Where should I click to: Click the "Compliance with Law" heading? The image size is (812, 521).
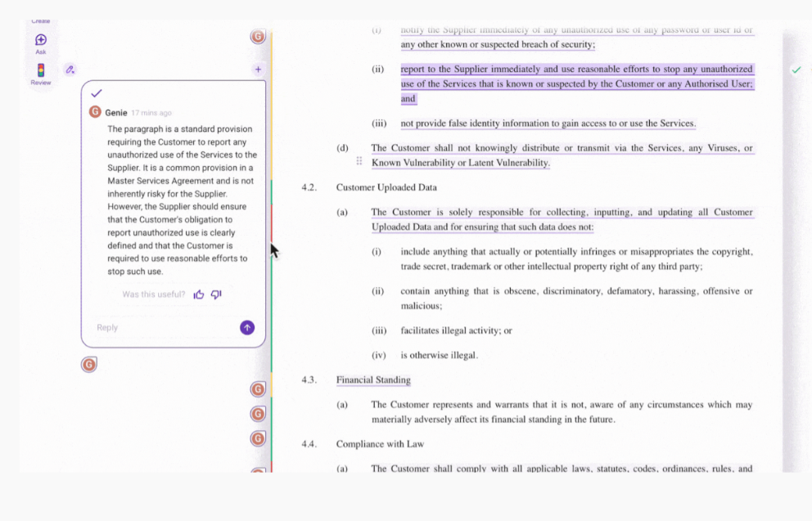pos(380,444)
